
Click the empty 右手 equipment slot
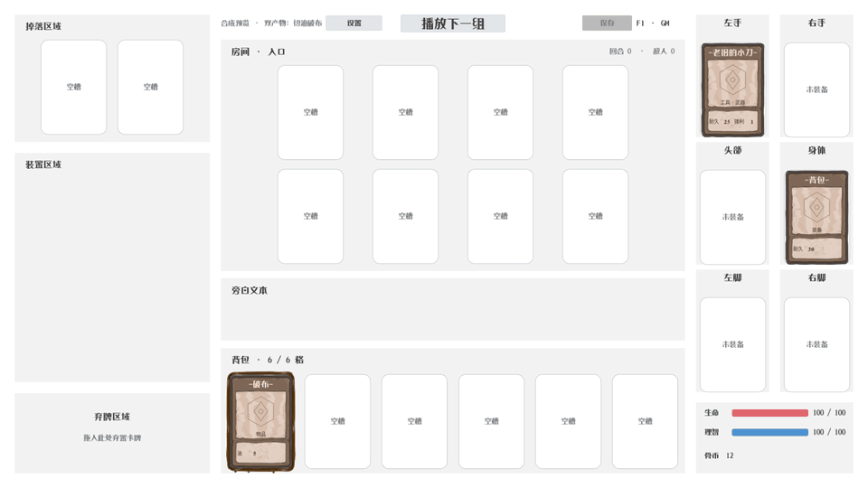point(816,89)
